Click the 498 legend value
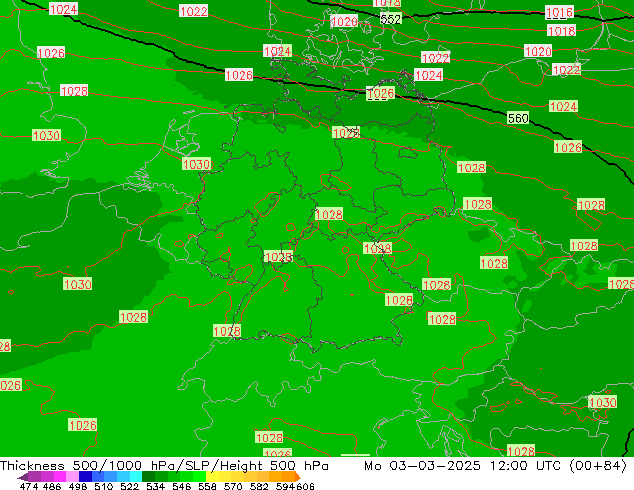This screenshot has height=490, width=634. (x=78, y=486)
